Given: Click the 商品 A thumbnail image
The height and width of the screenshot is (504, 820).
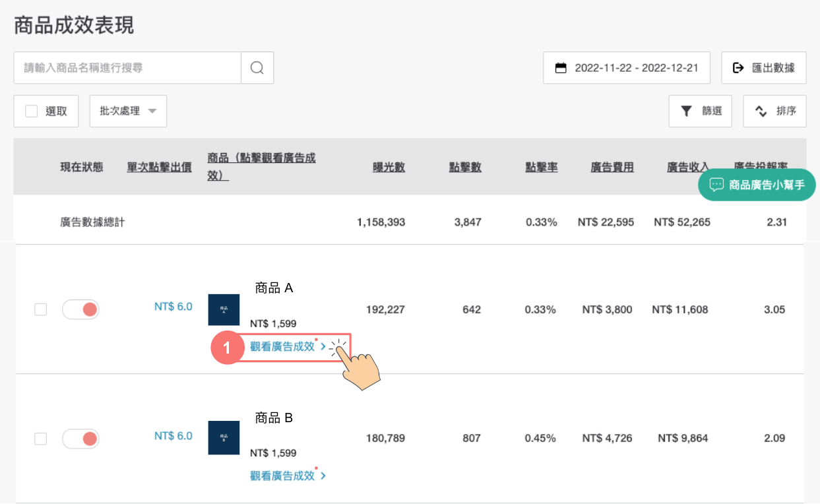Looking at the screenshot, I should pos(224,309).
